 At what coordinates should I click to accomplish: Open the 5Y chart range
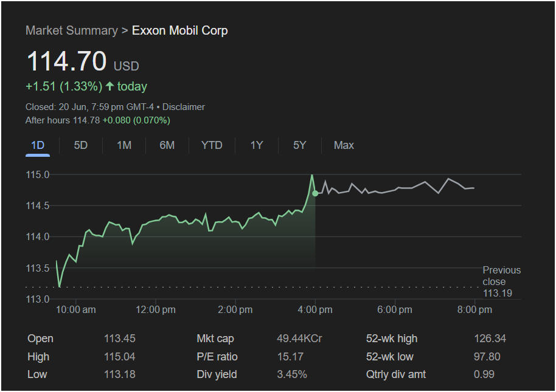click(x=300, y=145)
